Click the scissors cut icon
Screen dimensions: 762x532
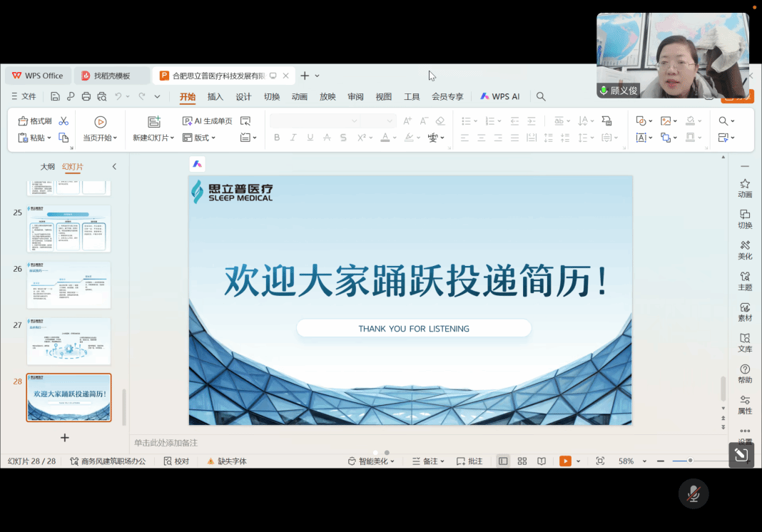pyautogui.click(x=63, y=121)
